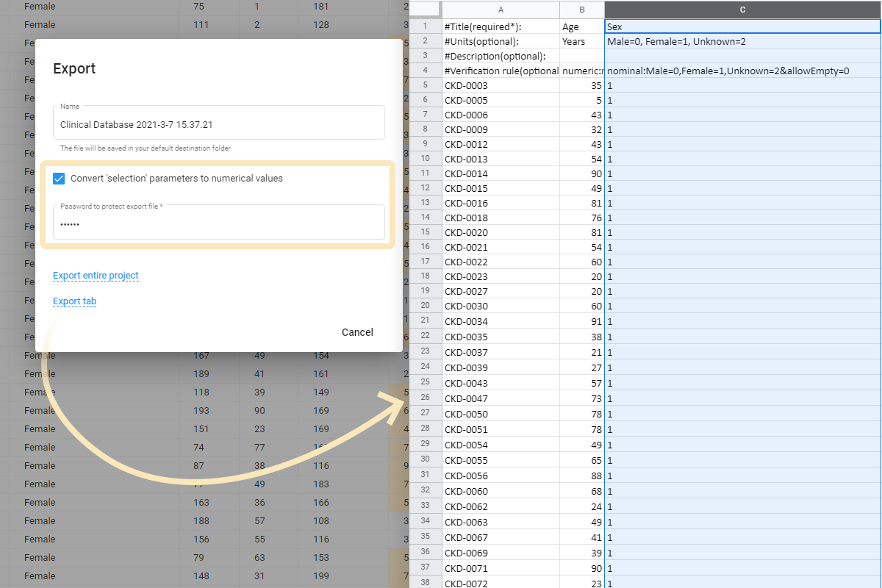882x588 pixels.
Task: Select cell CKD-0027
Action: (x=501, y=291)
